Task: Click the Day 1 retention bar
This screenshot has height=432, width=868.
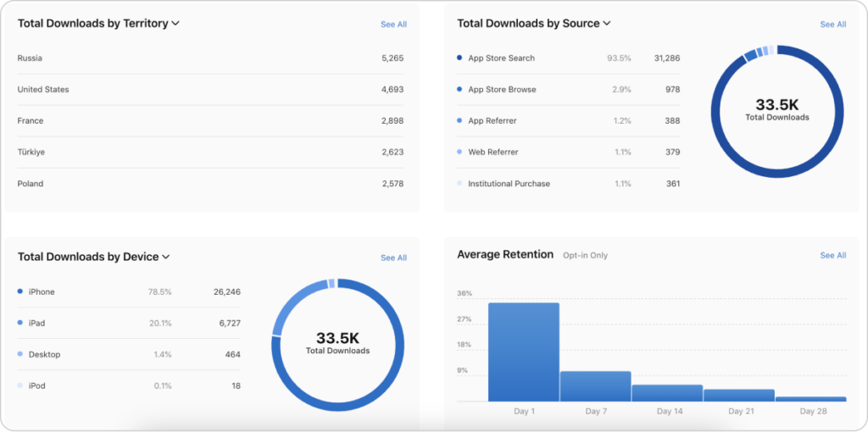Action: 524,352
